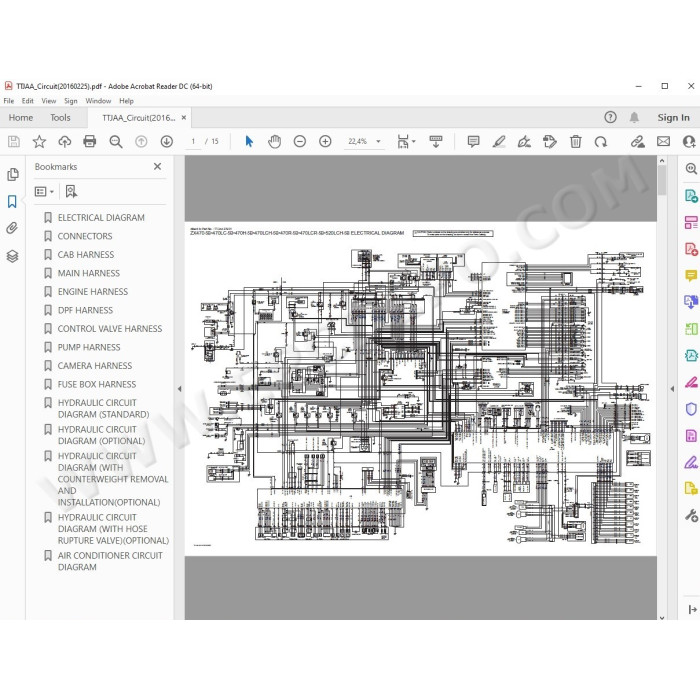Collapse the left navigation pane arrow
This screenshot has width=700, height=700.
coord(179,389)
